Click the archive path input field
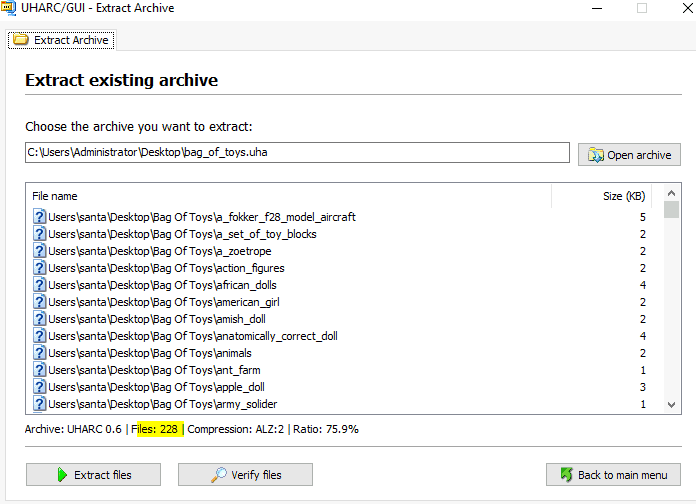The image size is (696, 504). tap(297, 152)
